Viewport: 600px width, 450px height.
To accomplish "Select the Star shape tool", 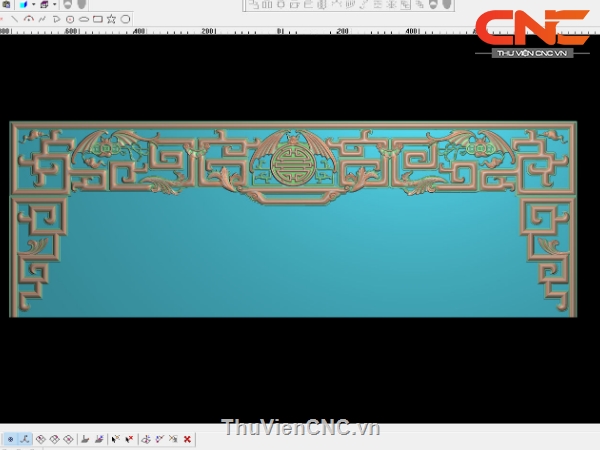I will pyautogui.click(x=111, y=18).
